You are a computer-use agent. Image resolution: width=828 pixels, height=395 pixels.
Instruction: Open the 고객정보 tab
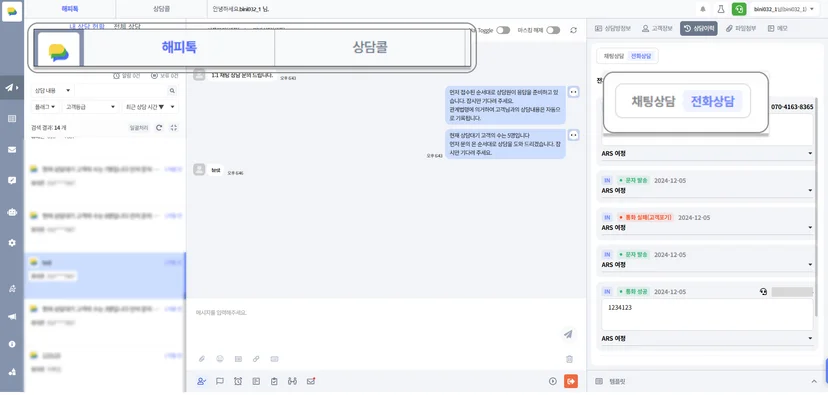point(657,29)
